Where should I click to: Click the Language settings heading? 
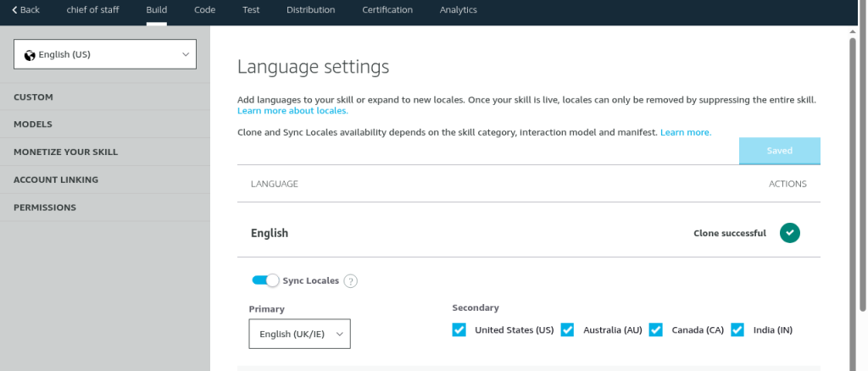[x=314, y=67]
